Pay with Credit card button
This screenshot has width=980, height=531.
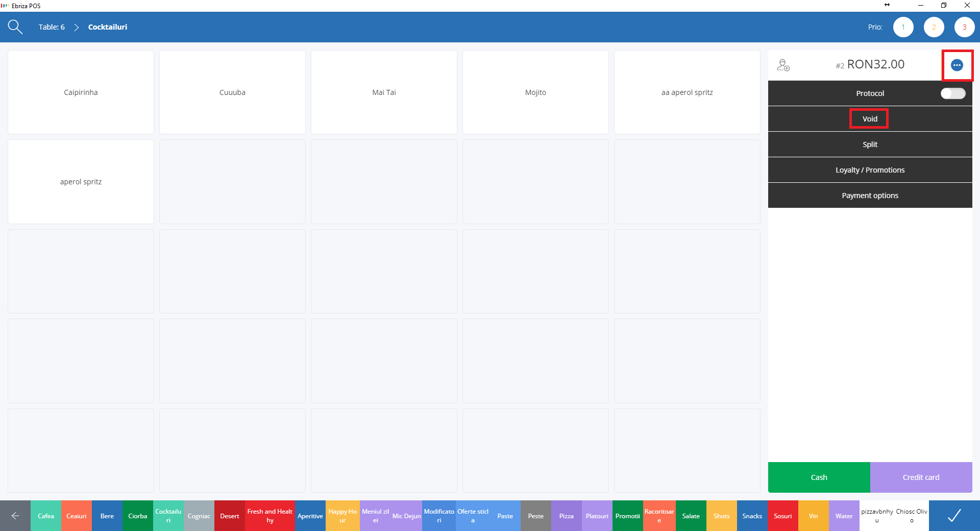[x=921, y=477]
